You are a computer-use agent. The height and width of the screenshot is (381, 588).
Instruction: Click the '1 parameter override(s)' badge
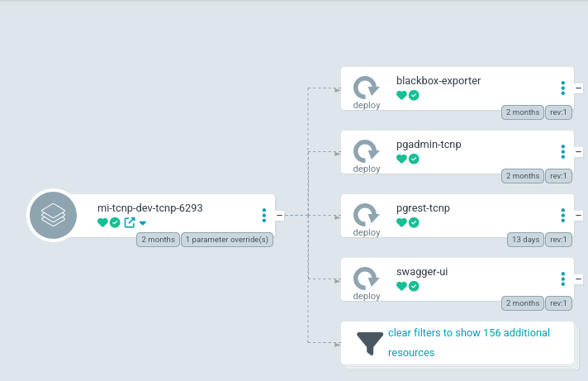227,240
